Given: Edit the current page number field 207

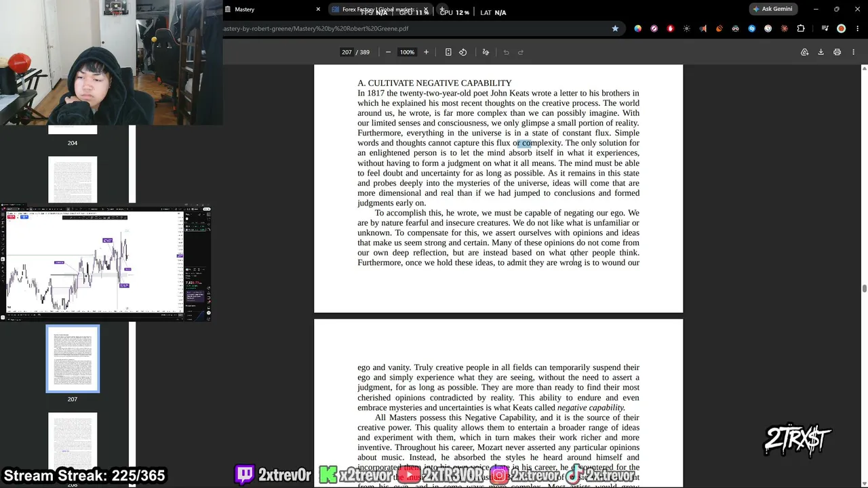Looking at the screenshot, I should click(347, 52).
